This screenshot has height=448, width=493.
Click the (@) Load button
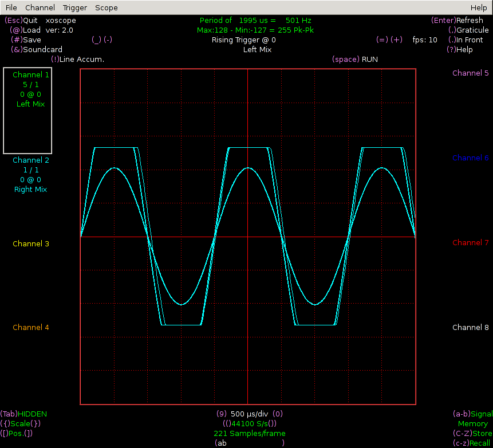[25, 30]
